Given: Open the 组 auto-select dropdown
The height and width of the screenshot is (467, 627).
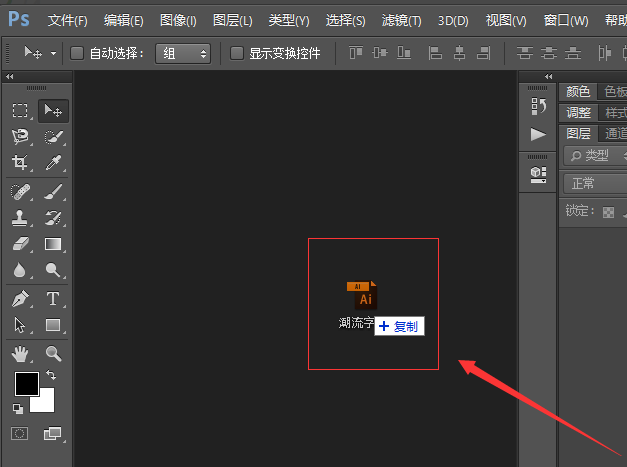Looking at the screenshot, I should pos(182,53).
